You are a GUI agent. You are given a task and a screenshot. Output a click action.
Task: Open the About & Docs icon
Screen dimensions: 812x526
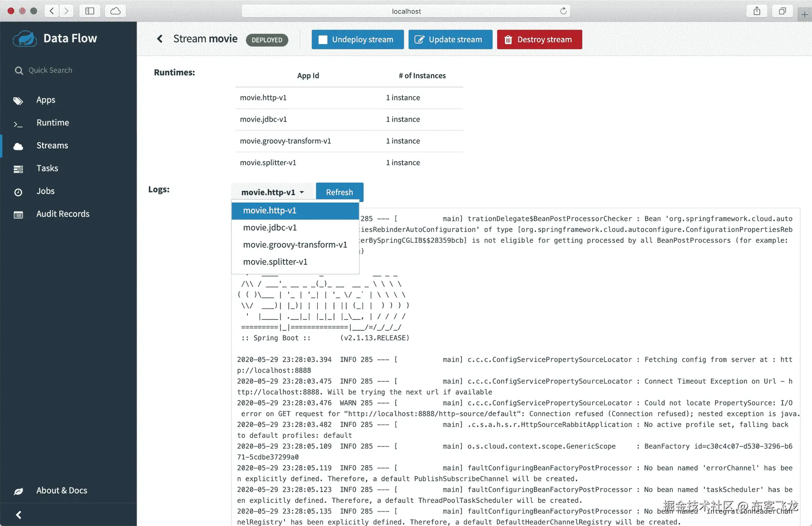[18, 490]
